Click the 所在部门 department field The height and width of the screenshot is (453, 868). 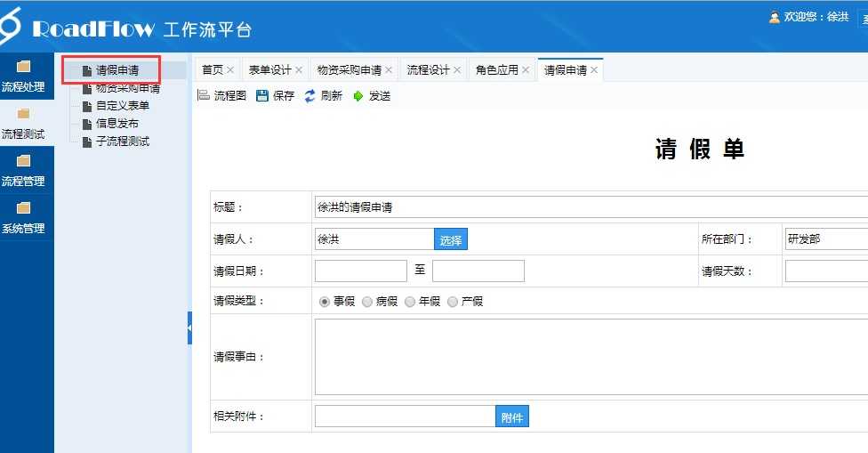pos(826,239)
